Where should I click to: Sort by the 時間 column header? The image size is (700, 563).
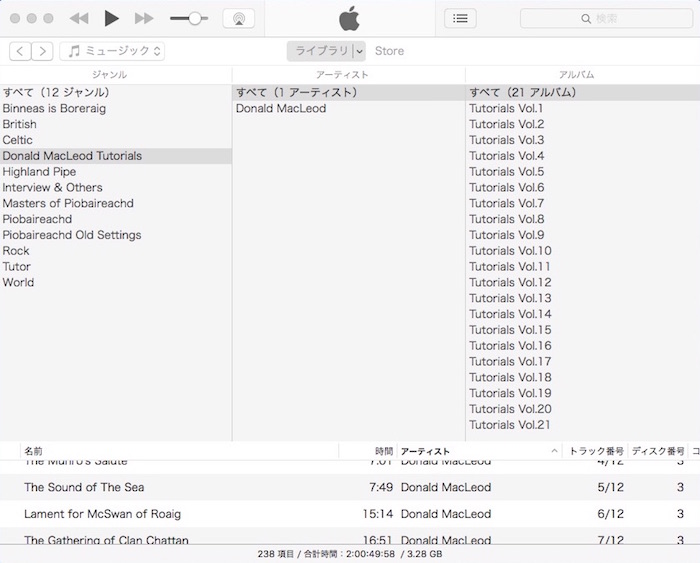coord(383,452)
